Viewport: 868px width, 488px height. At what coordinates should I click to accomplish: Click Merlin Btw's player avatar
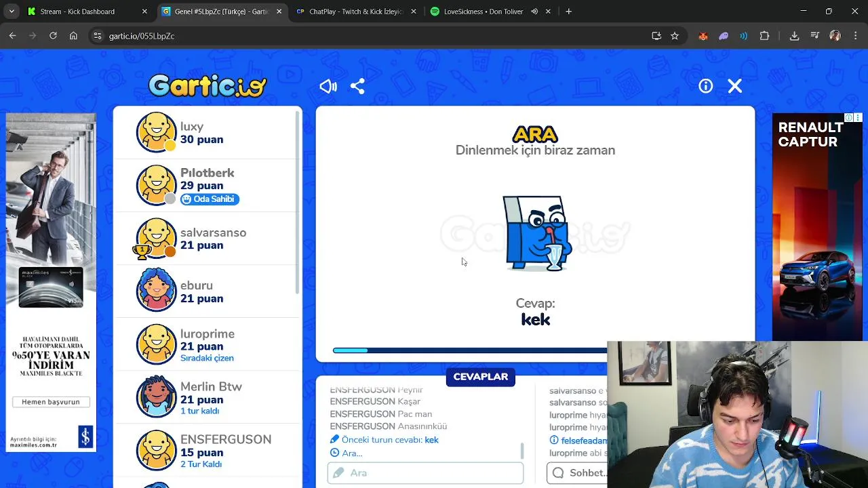click(x=156, y=397)
